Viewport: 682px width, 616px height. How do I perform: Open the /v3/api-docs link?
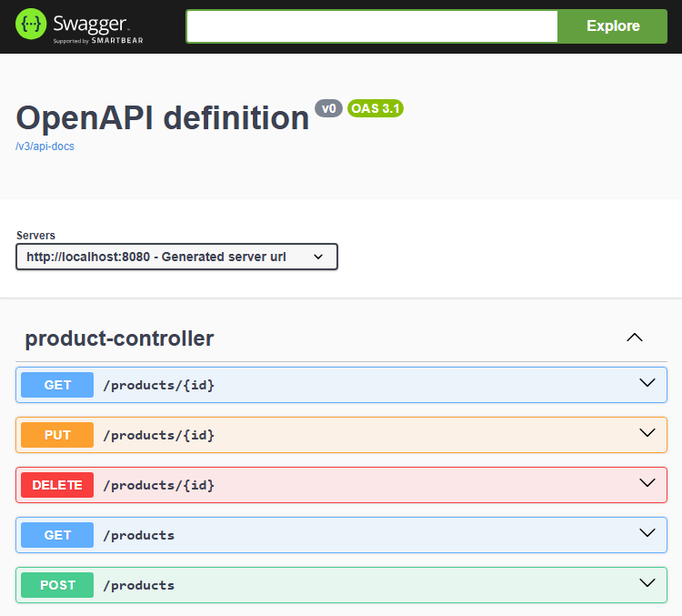coord(45,146)
